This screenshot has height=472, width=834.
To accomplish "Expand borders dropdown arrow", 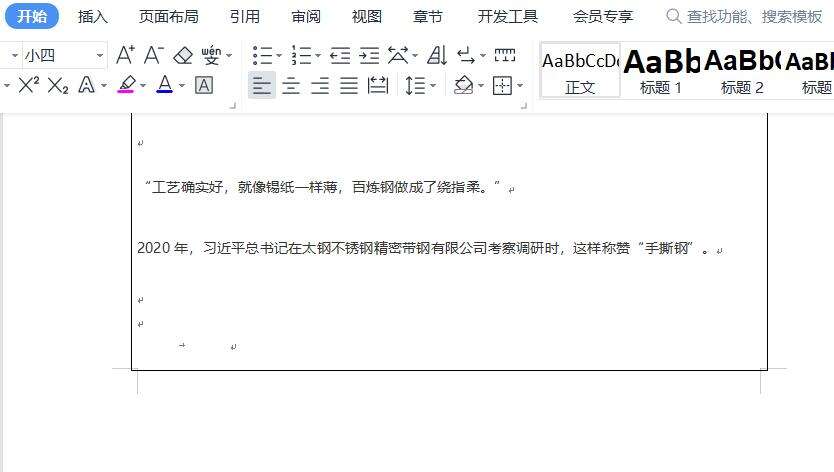I will click(x=520, y=85).
